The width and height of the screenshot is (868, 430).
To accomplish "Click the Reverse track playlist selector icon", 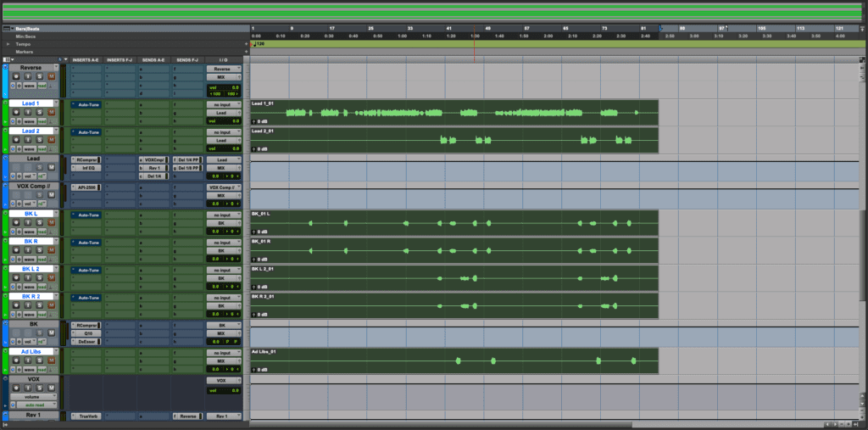I will [x=13, y=86].
